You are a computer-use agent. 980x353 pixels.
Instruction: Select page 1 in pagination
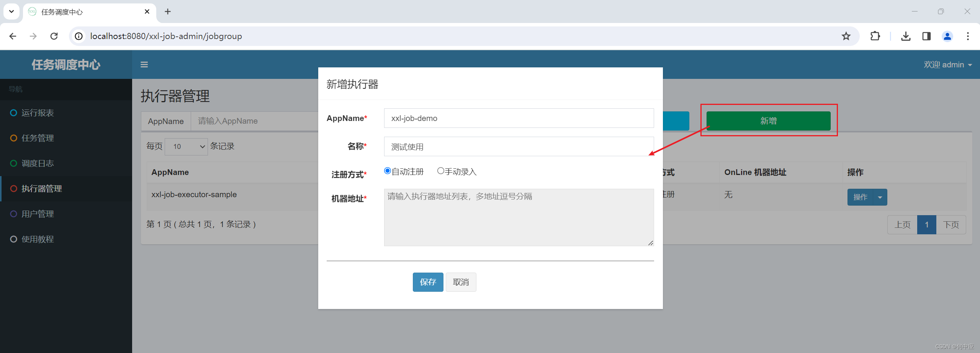tap(927, 225)
